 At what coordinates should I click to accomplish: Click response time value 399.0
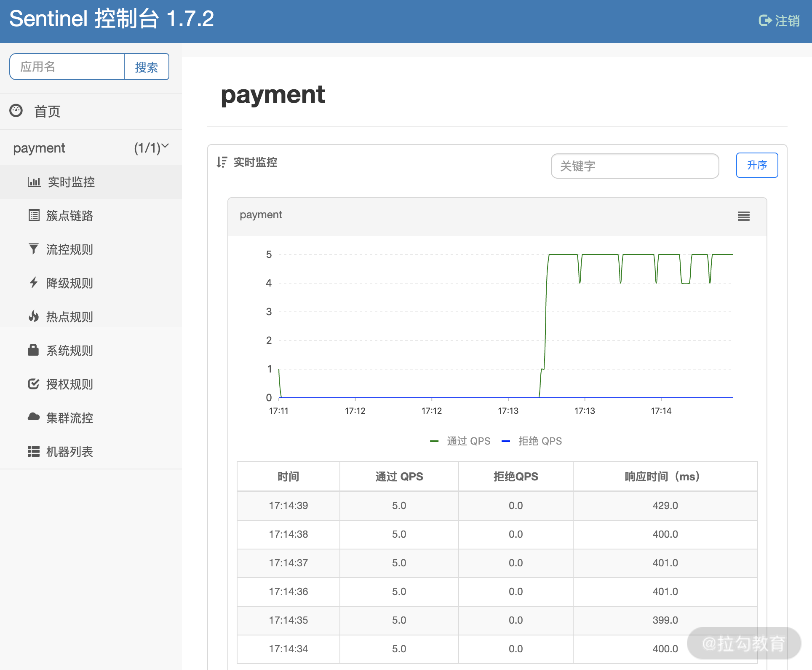click(665, 620)
